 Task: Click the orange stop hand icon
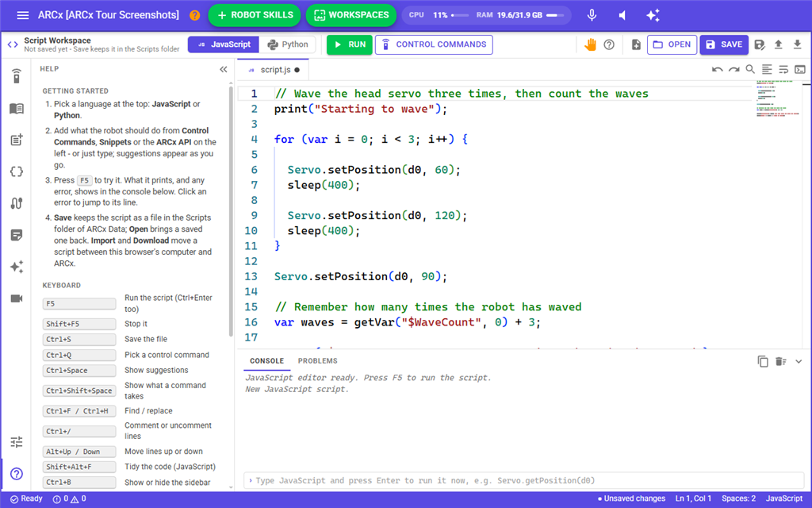pos(590,44)
